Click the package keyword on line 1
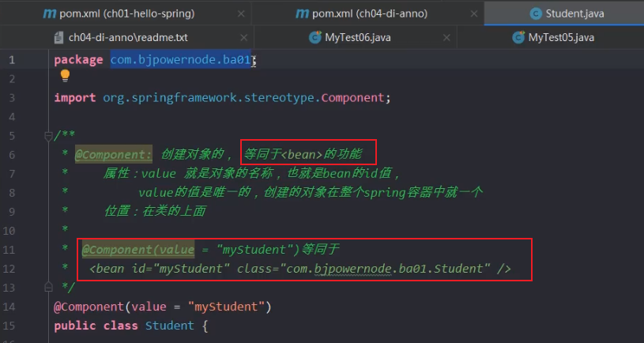 [78, 60]
